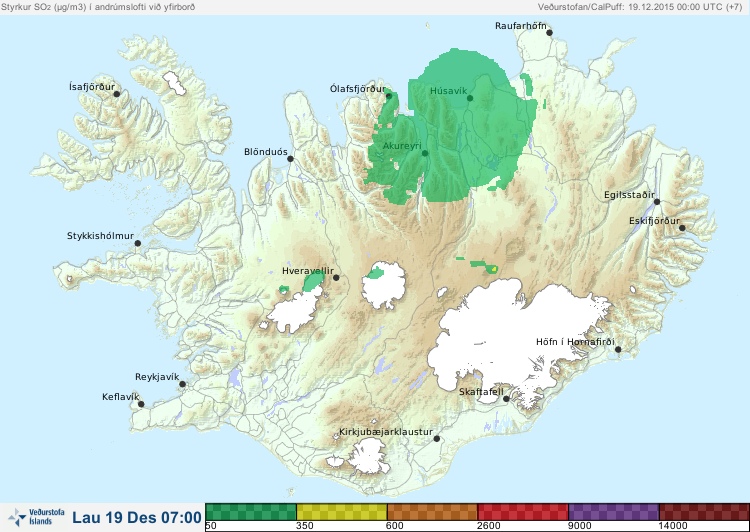Click the Kirkjubæjarklaustur label
Screen dimensions: 750x532
pos(386,432)
